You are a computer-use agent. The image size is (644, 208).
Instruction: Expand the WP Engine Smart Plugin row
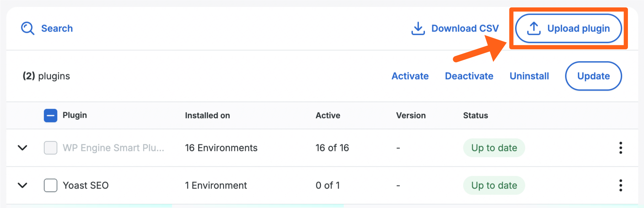(22, 148)
